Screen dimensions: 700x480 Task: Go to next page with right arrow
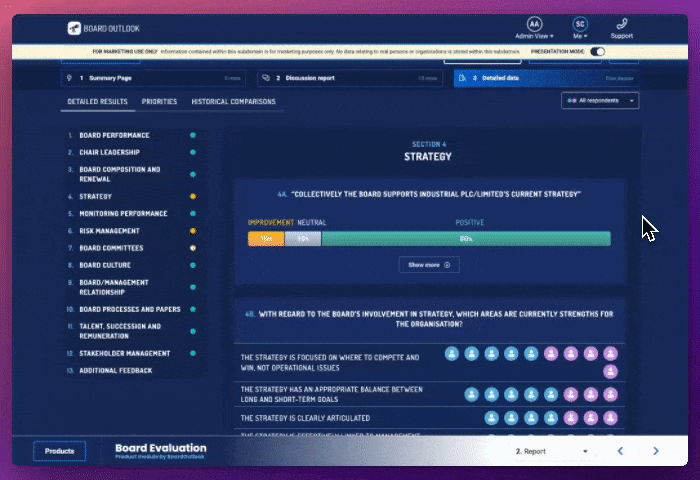[656, 451]
